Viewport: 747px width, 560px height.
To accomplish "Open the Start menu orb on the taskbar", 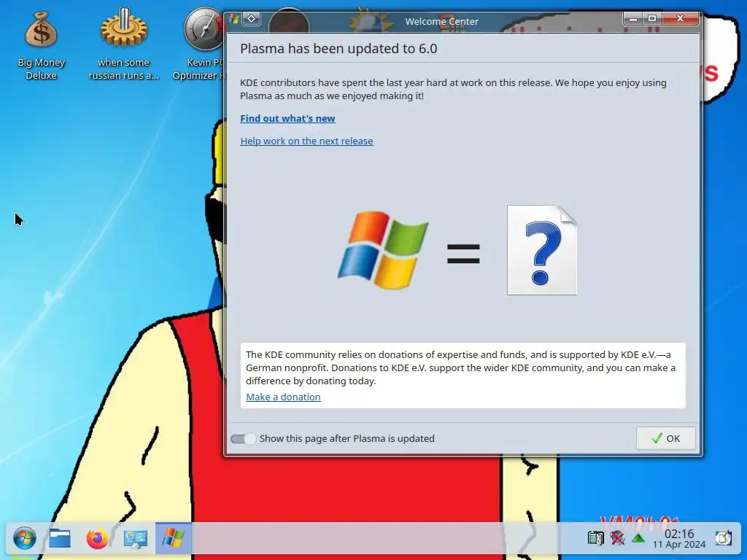I will coord(24,539).
